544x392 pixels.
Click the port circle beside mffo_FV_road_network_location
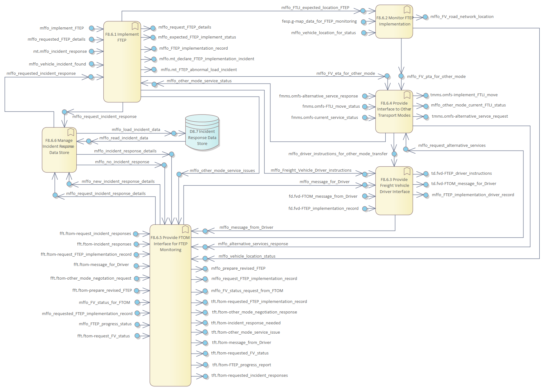tap(425, 17)
